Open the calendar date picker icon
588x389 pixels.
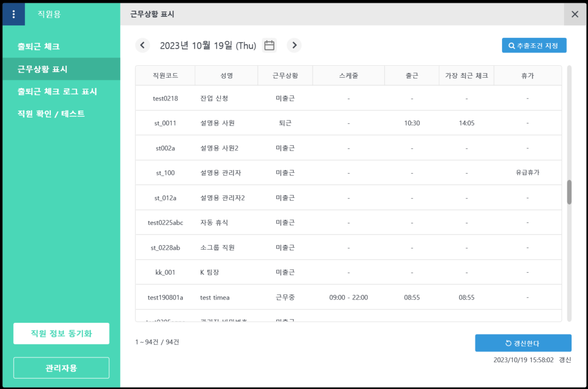pos(269,45)
